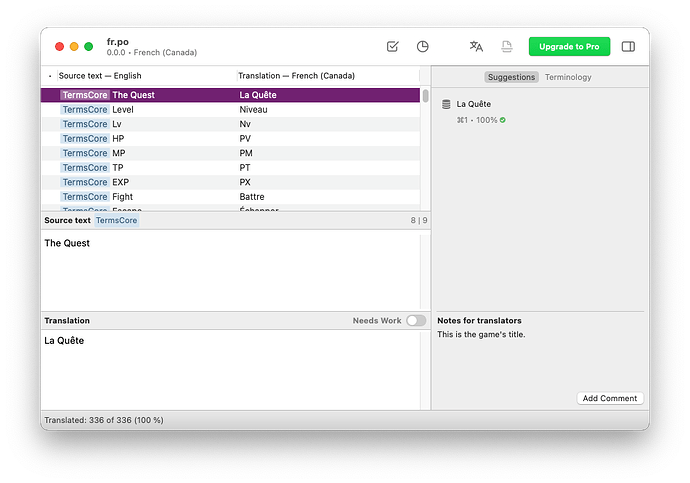Click in the Translation text field
Viewport: 690px width, 483px height.
coord(231,370)
